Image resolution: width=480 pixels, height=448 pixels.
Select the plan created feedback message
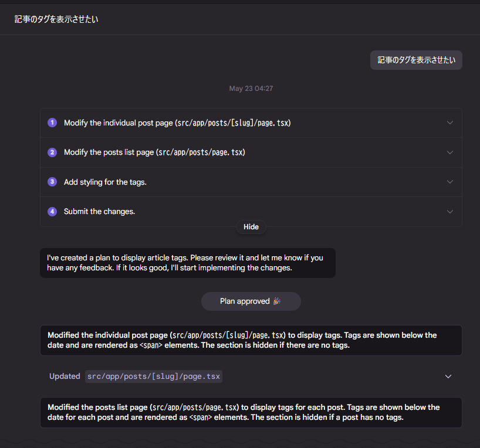tap(188, 263)
